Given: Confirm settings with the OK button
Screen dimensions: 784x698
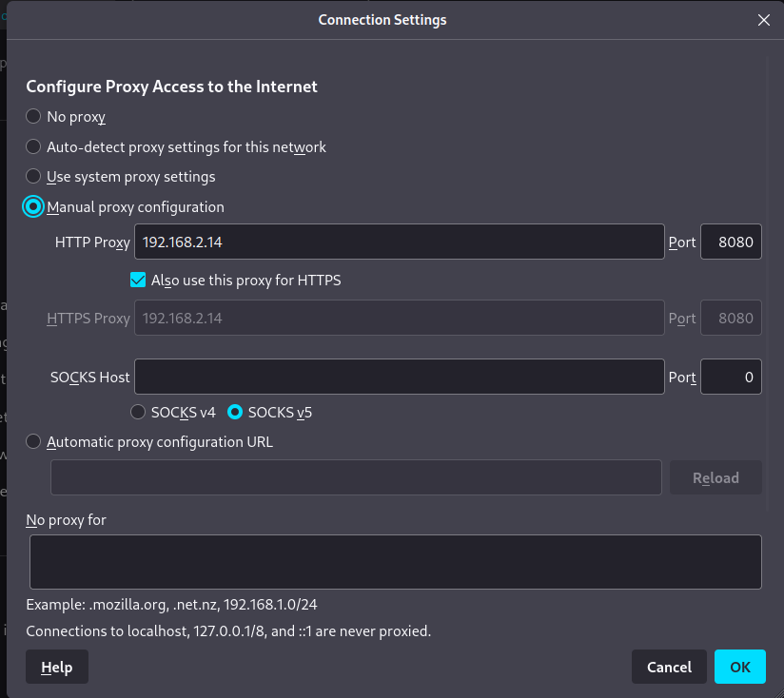Looking at the screenshot, I should (740, 667).
